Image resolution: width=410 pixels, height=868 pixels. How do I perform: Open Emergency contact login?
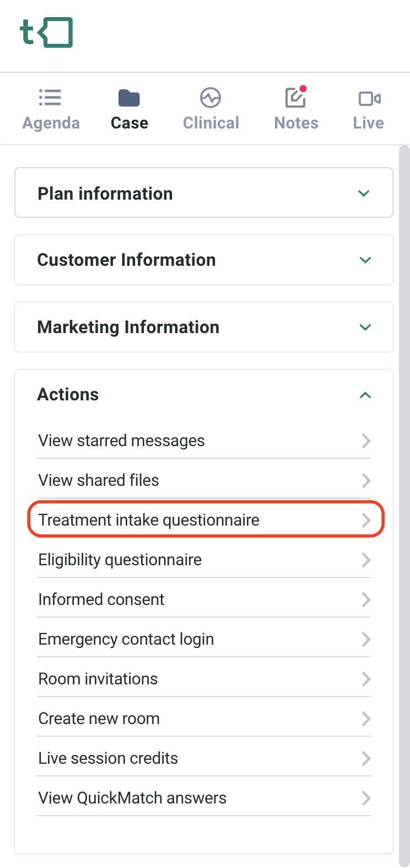pyautogui.click(x=126, y=639)
